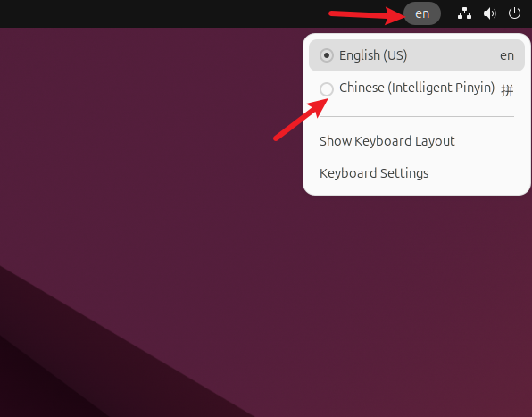The image size is (532, 417).
Task: Open the volume speaker icon
Action: [489, 13]
